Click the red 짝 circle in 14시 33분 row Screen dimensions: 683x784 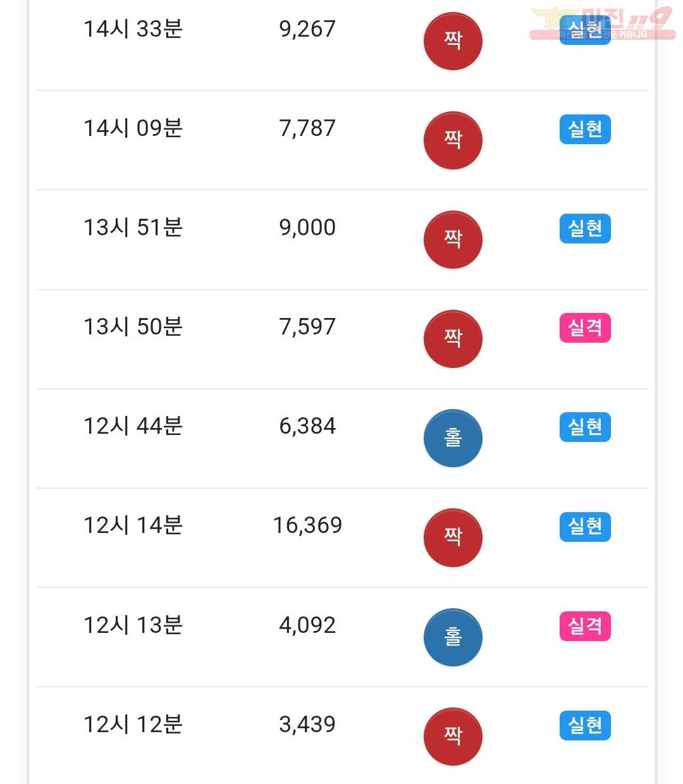click(453, 41)
